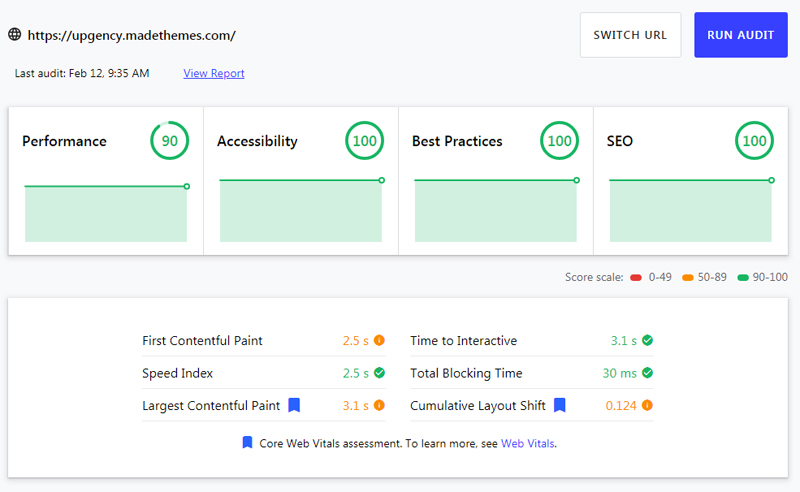Viewport: 800px width, 492px height.
Task: Open the View Report link
Action: pos(214,73)
